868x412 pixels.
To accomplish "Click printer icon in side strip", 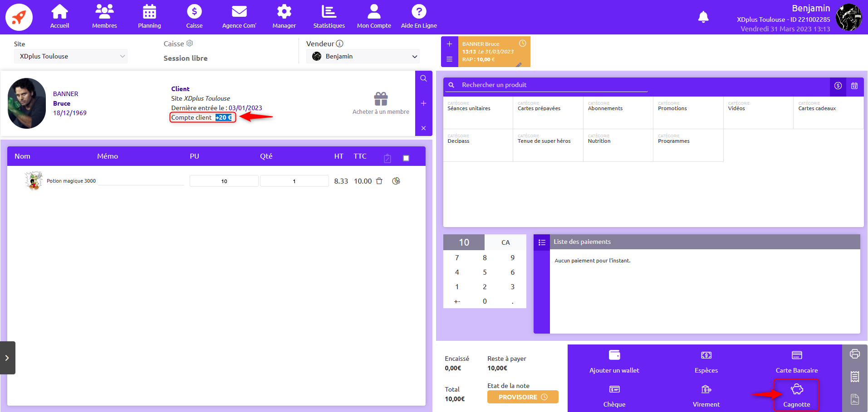I will click(855, 354).
